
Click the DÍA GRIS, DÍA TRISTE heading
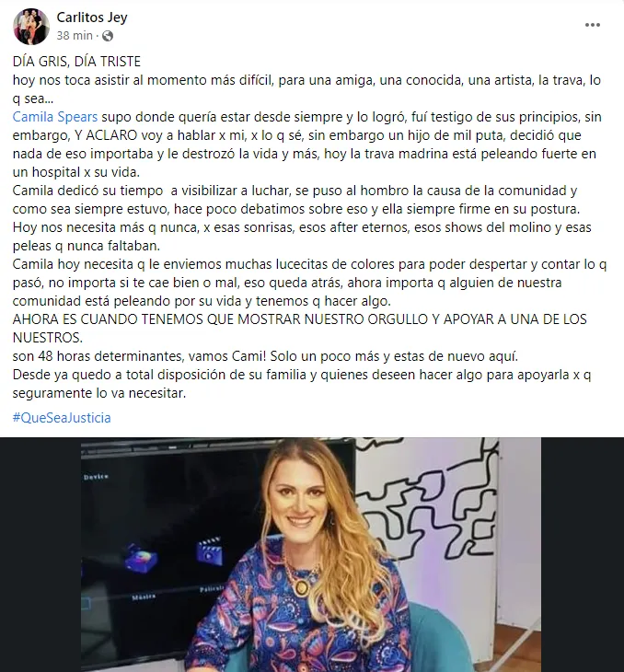tap(76, 62)
